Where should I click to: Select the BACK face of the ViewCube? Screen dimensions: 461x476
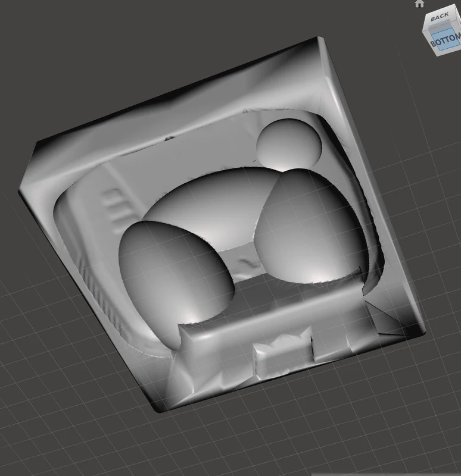click(x=440, y=17)
